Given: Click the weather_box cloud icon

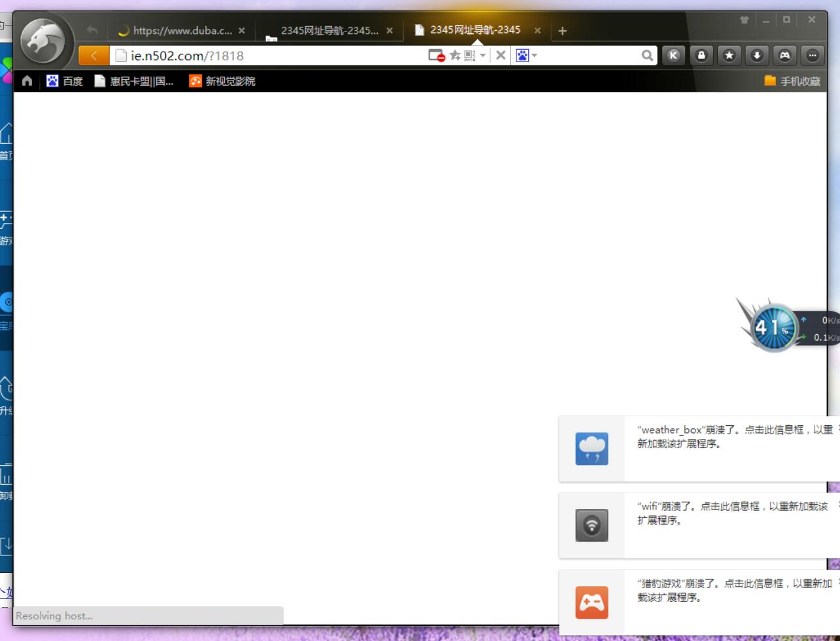Looking at the screenshot, I should [592, 449].
